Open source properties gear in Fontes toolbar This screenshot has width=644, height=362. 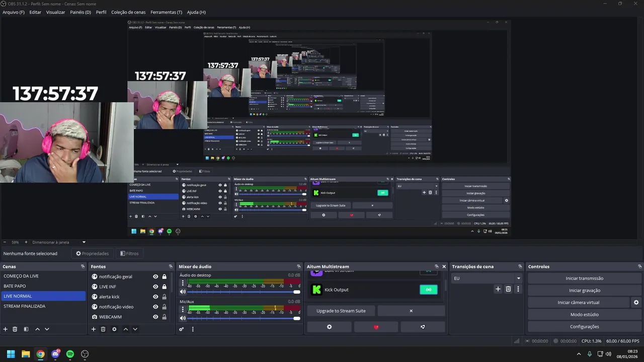click(114, 329)
